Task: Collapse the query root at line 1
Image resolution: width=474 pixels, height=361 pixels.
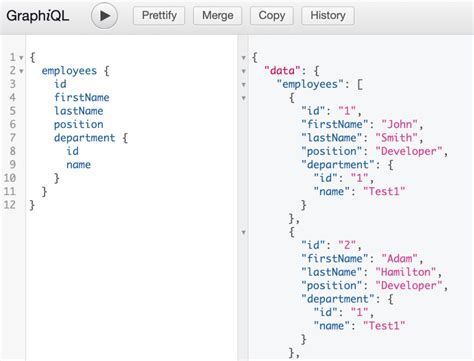Action: (x=21, y=58)
